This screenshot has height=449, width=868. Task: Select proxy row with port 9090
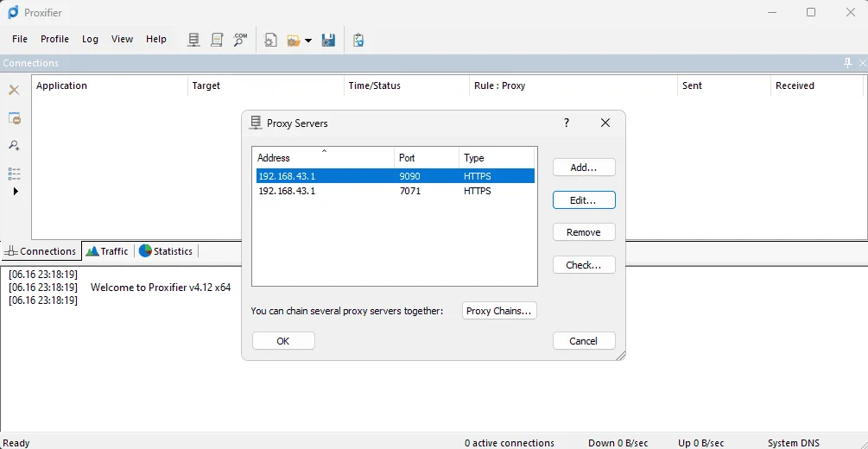click(x=396, y=176)
